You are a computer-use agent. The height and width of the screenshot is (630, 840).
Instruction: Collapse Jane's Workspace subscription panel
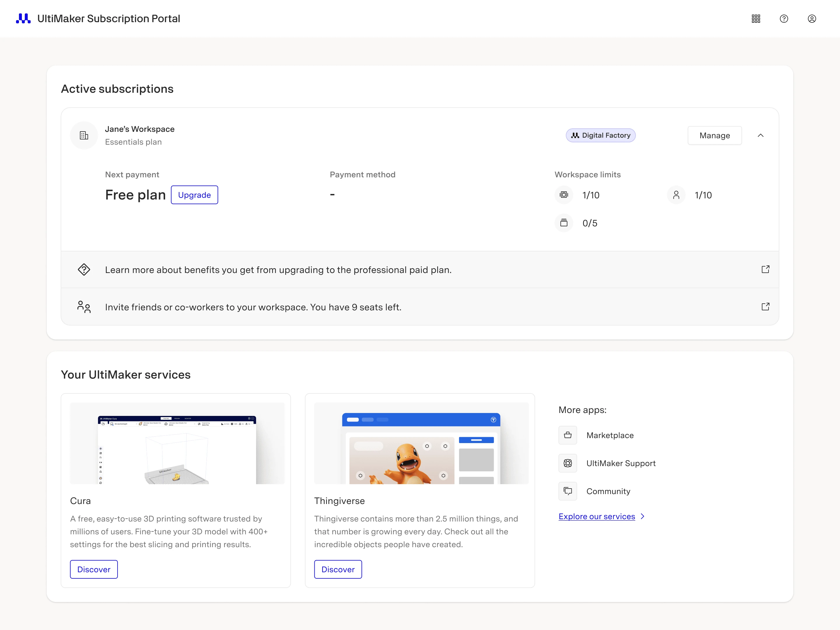[x=760, y=135]
